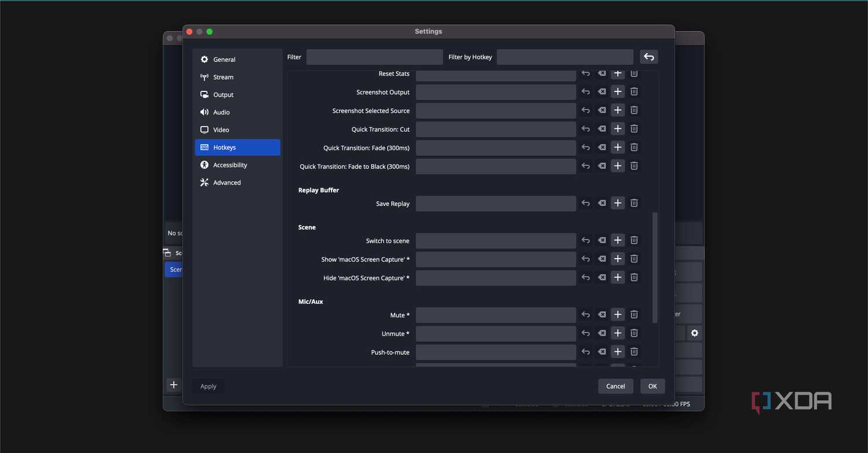Reset the Show 'macOS Screen Capture' hotkey
Screen dimensions: 868x453
pos(586,259)
